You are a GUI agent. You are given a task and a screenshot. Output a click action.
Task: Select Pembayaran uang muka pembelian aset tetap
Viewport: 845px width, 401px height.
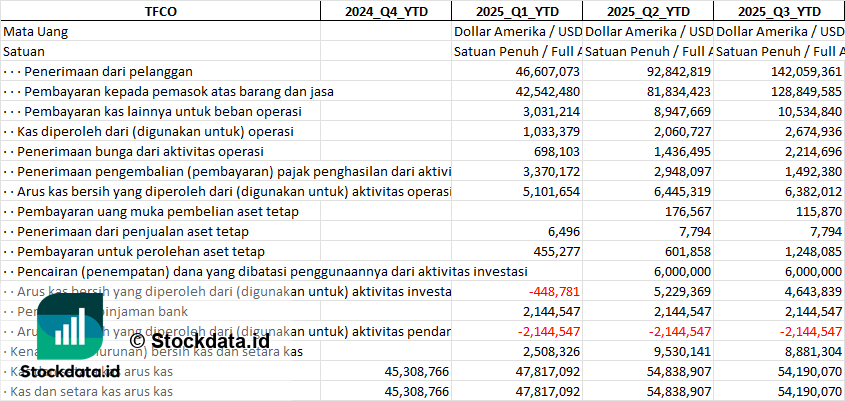pyautogui.click(x=151, y=212)
